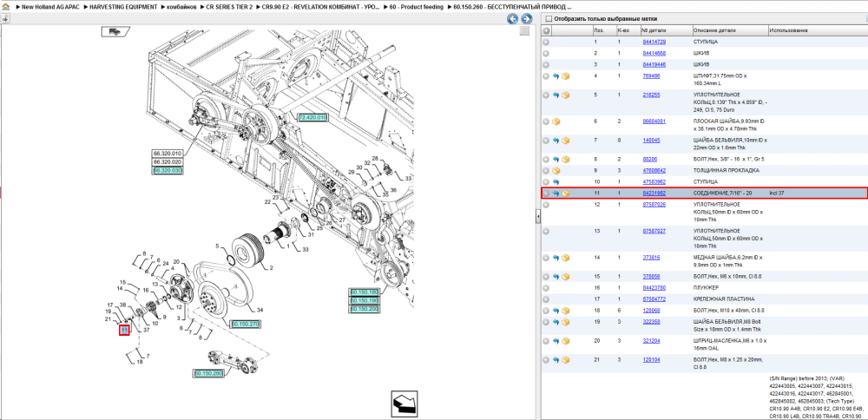Click gray plus for row 84423780
Viewport: 868px width, 420px height.
(546, 288)
